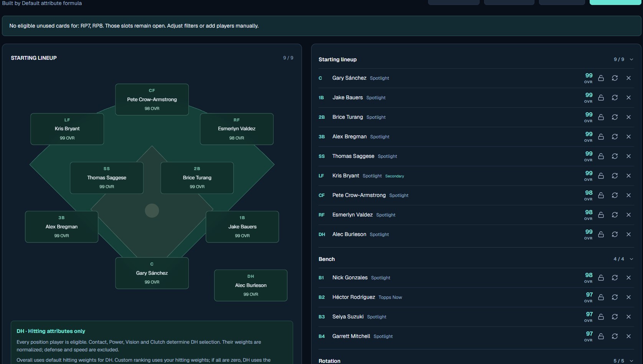Swap out Jake Bauers with refresh icon

pyautogui.click(x=615, y=98)
